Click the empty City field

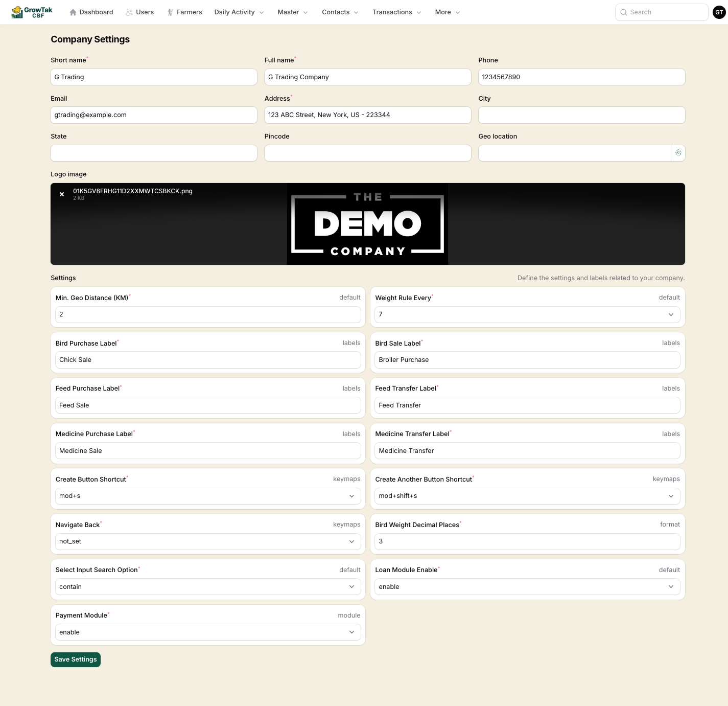pos(582,115)
